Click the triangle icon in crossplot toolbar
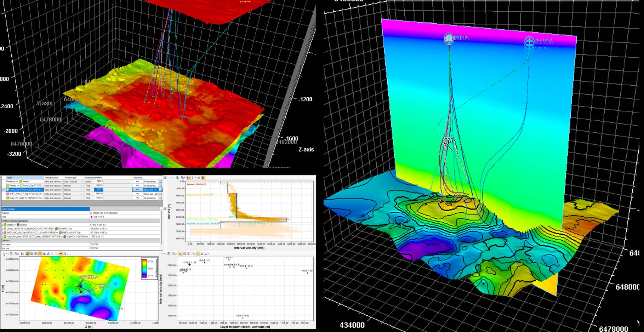This screenshot has width=644, height=332. tap(202, 253)
